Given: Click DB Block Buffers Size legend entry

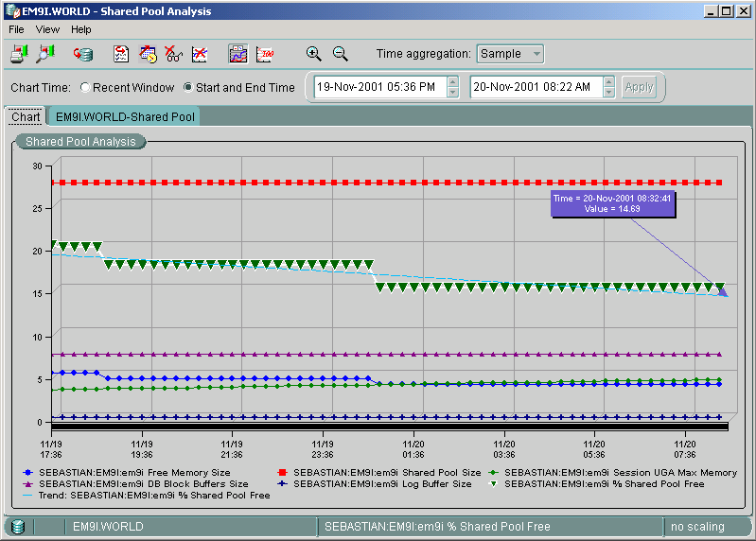Looking at the screenshot, I should pyautogui.click(x=135, y=483).
